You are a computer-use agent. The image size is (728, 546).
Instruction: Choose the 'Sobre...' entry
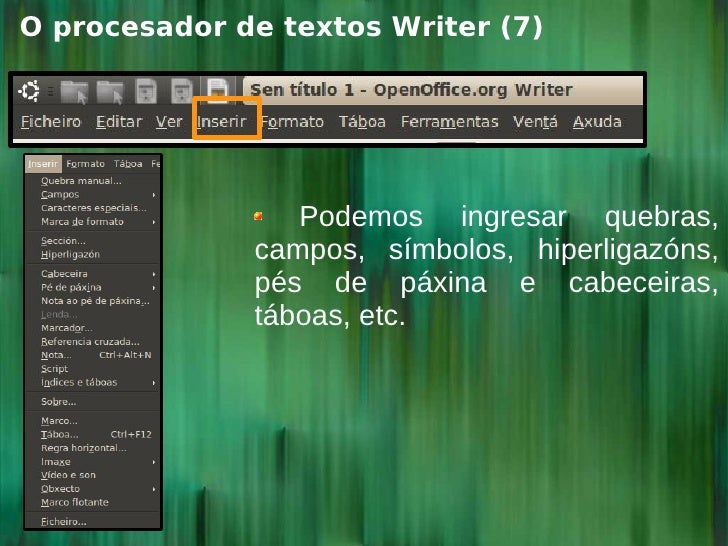(x=93, y=402)
